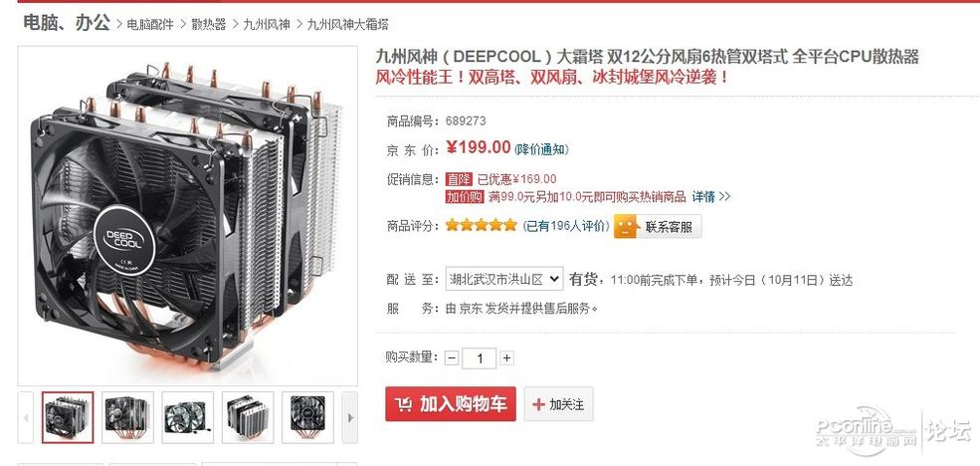Click the smiley face 联系客服 icon
The image size is (980, 466).
(x=626, y=226)
